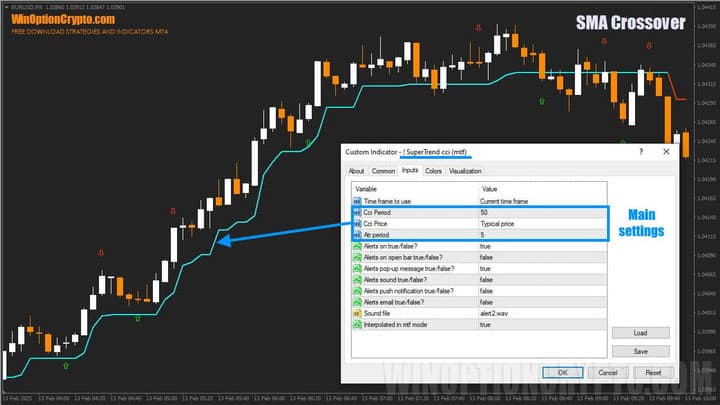
Task: Click the boolean icon beside Interpolated in mtf mode
Action: click(x=357, y=324)
